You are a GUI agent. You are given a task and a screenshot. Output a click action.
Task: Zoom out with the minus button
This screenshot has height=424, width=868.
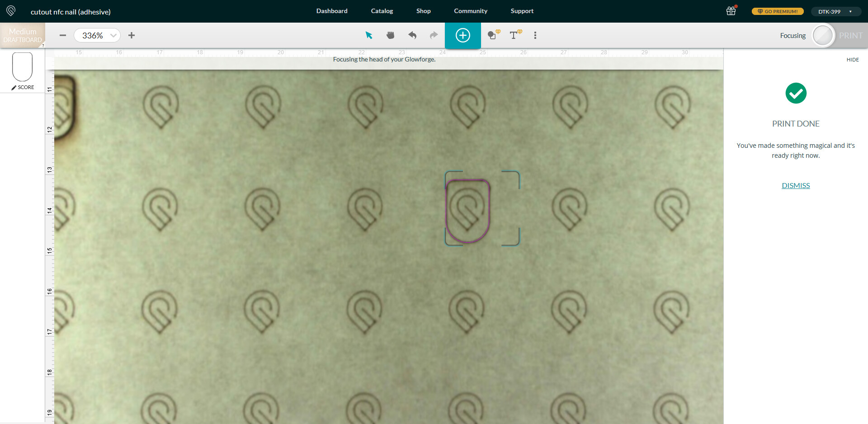click(x=63, y=35)
